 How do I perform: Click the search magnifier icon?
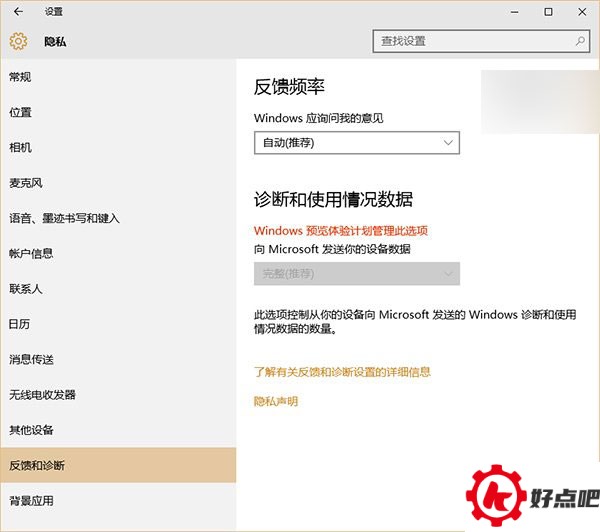click(x=580, y=42)
